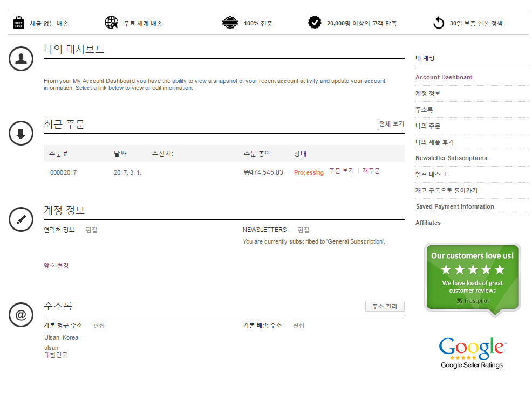
Task: Click the customer satisfaction checkmark badge icon
Action: 315,23
